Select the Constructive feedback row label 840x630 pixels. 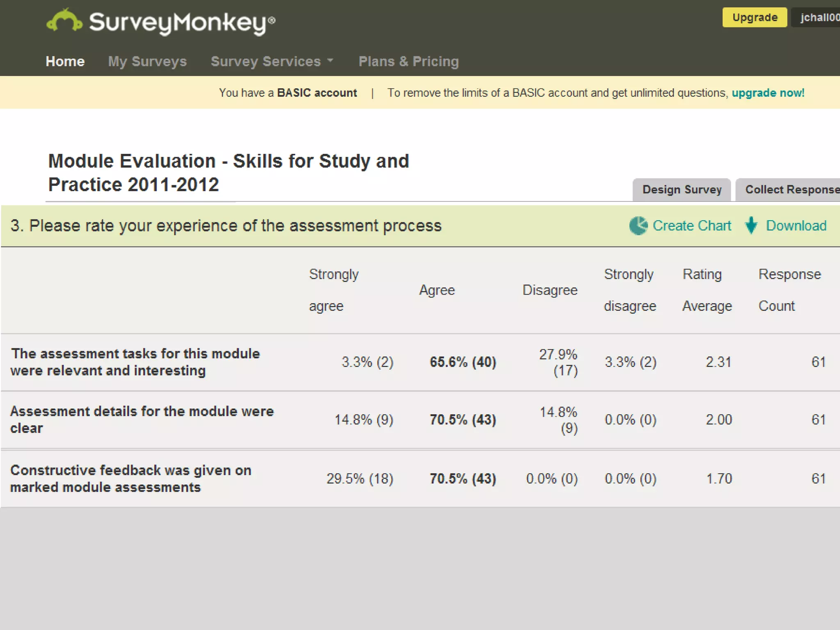(x=130, y=478)
